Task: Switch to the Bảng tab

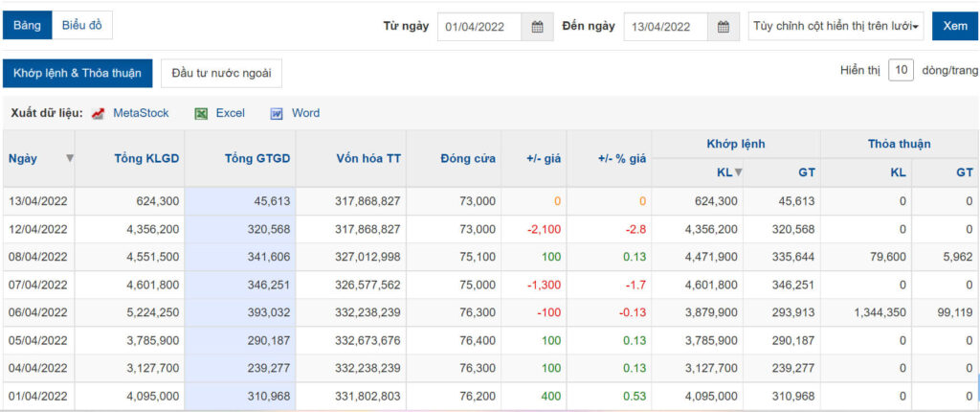Action: [28, 26]
